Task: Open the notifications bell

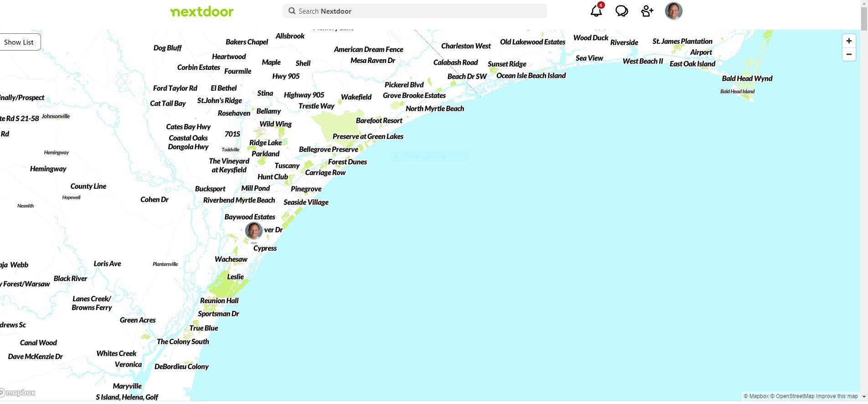Action: (596, 11)
